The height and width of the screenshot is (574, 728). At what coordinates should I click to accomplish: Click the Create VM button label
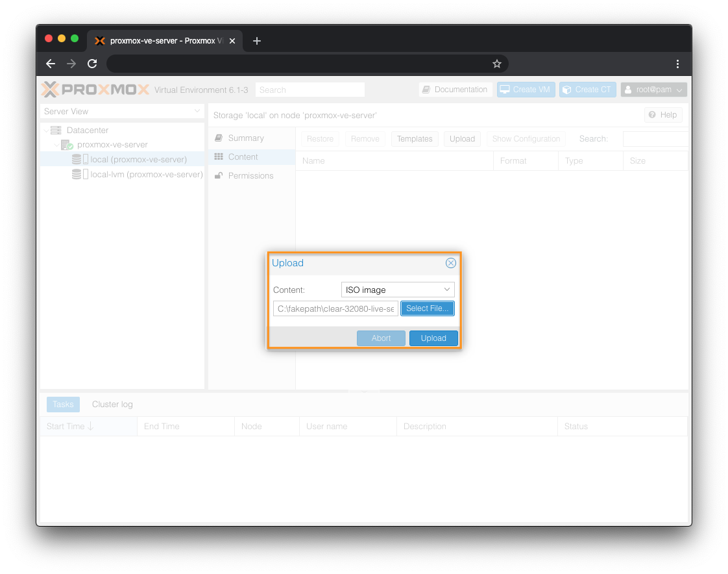[x=531, y=89]
